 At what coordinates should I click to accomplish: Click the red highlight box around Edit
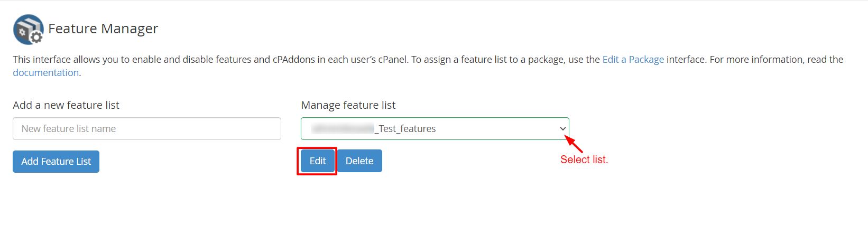coord(317,161)
